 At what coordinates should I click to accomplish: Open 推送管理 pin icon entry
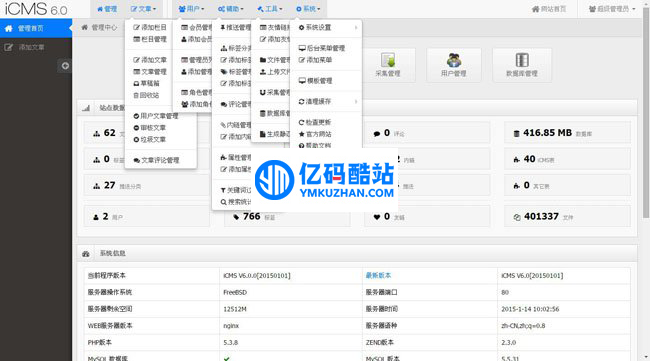235,27
